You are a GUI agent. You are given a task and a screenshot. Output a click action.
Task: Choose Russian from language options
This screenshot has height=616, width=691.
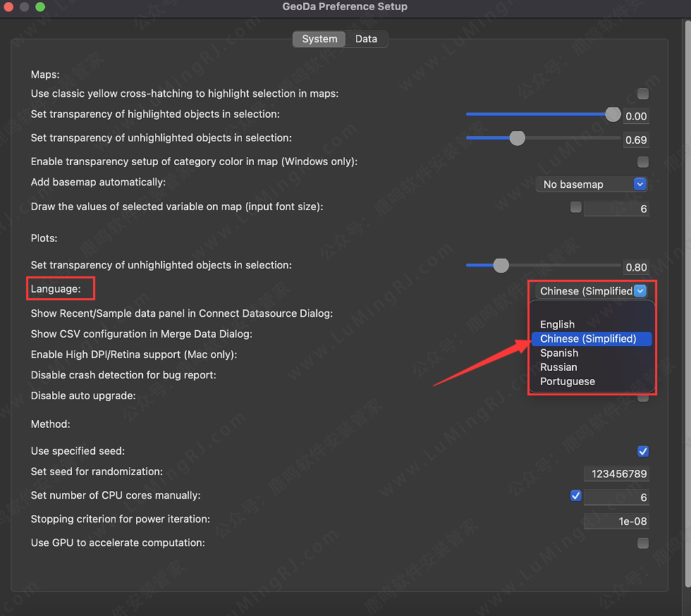558,367
